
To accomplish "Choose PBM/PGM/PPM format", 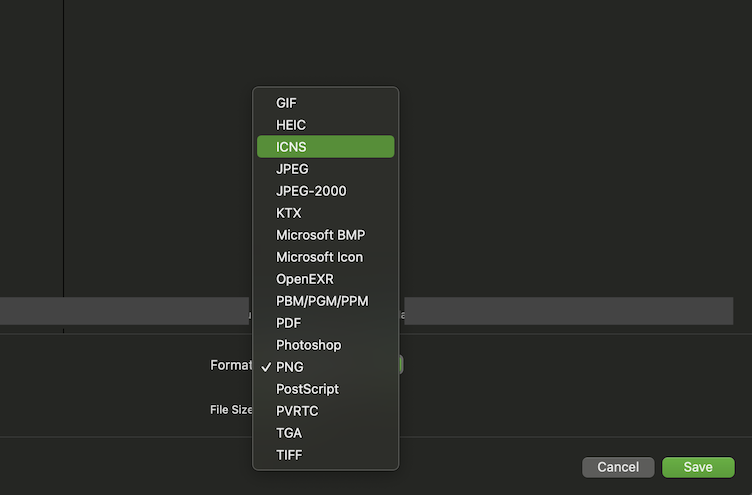I will [x=322, y=301].
